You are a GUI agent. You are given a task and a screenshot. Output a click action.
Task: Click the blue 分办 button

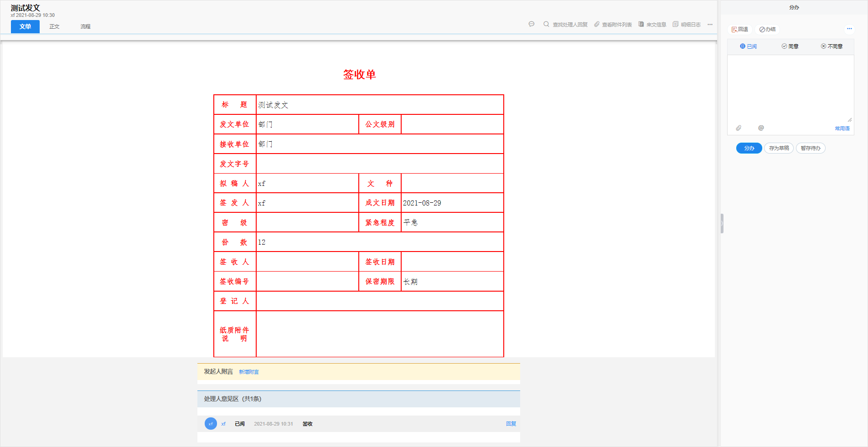[749, 148]
